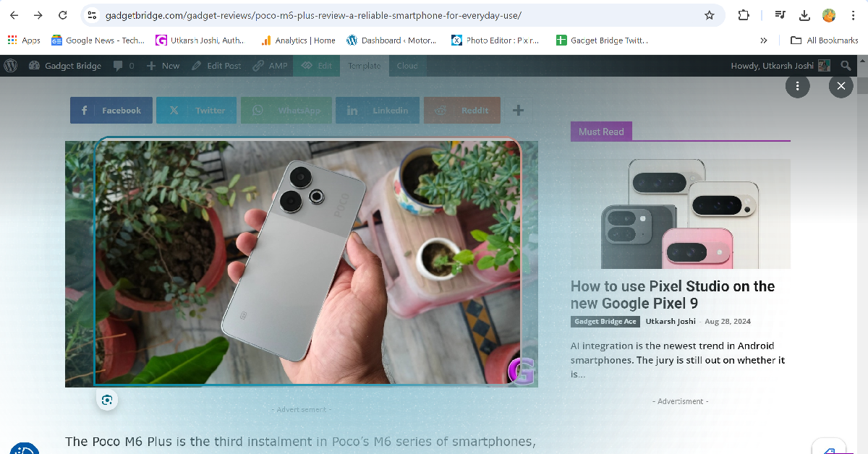
Task: Close the Lens search overlay
Action: pos(841,86)
